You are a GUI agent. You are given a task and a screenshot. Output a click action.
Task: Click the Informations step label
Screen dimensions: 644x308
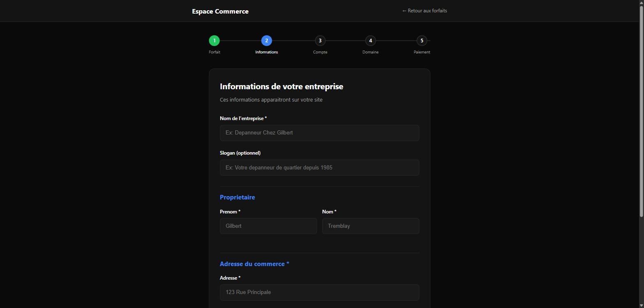[267, 52]
